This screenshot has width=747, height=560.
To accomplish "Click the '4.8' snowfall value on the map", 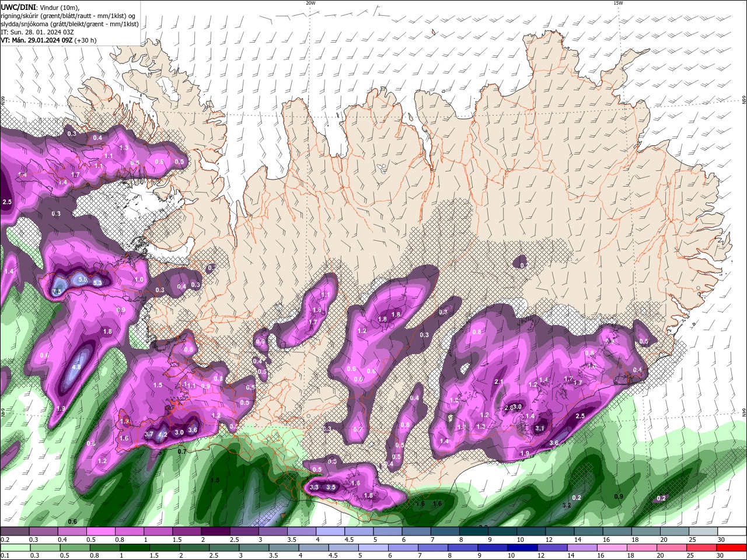I will pyautogui.click(x=76, y=367).
